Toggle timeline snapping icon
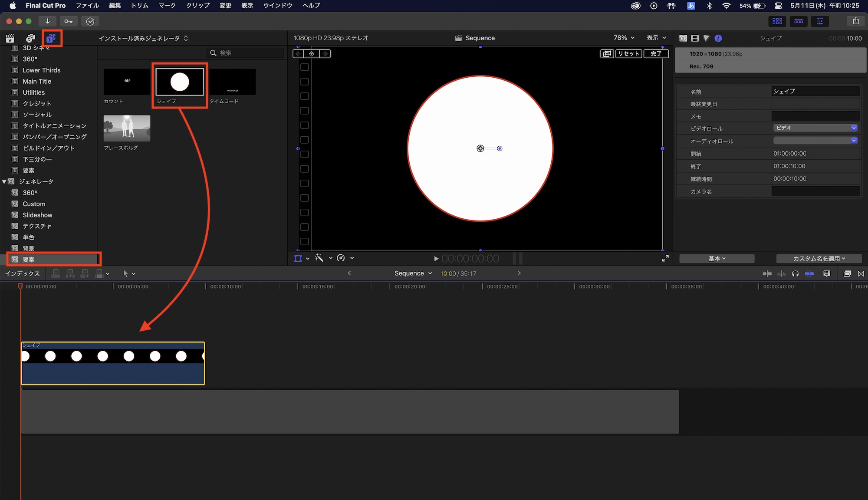868x500 pixels. (809, 273)
